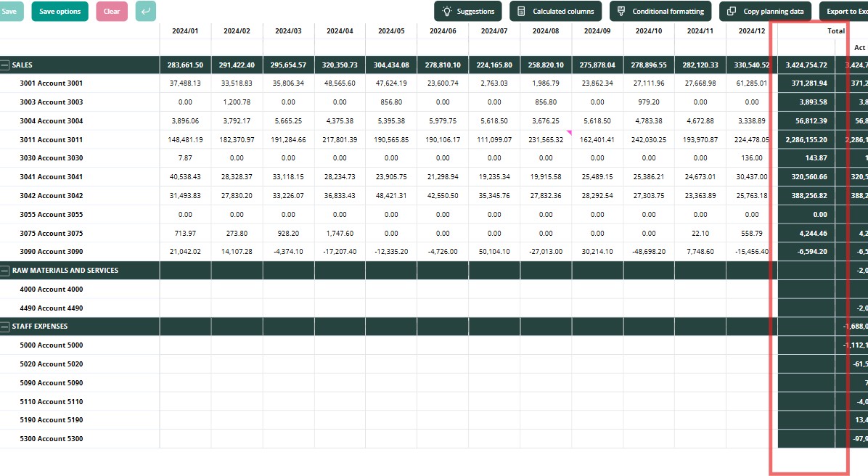Select row 5190 Account 5190
This screenshot has height=476, width=868.
(51, 420)
